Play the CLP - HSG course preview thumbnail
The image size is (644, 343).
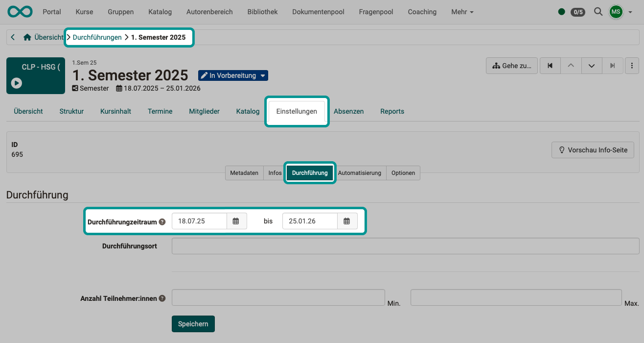click(16, 83)
